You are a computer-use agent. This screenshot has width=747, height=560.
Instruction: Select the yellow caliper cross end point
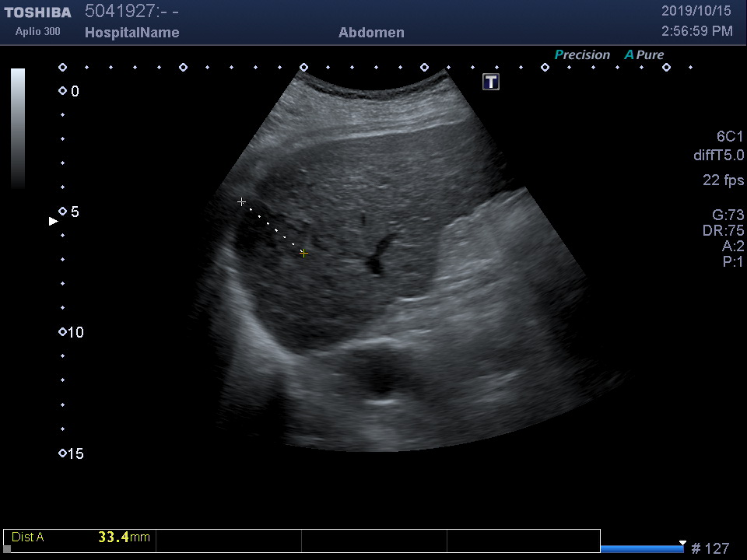pyautogui.click(x=303, y=254)
